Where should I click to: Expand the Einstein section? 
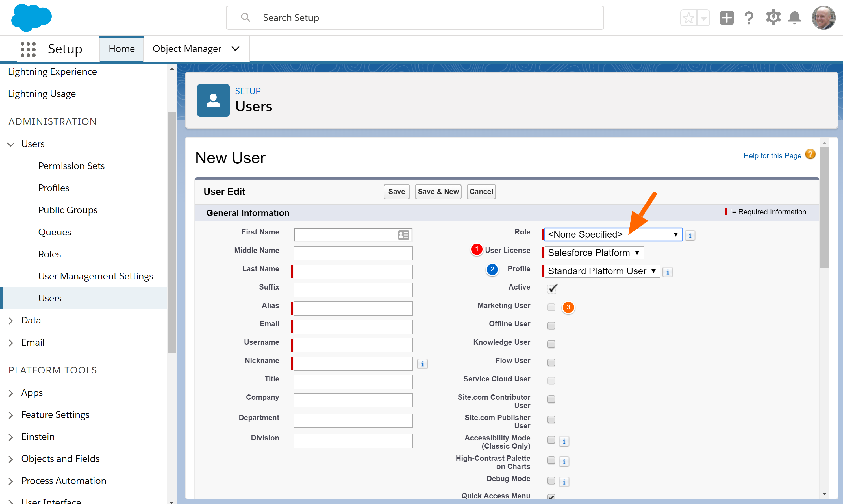(x=11, y=437)
